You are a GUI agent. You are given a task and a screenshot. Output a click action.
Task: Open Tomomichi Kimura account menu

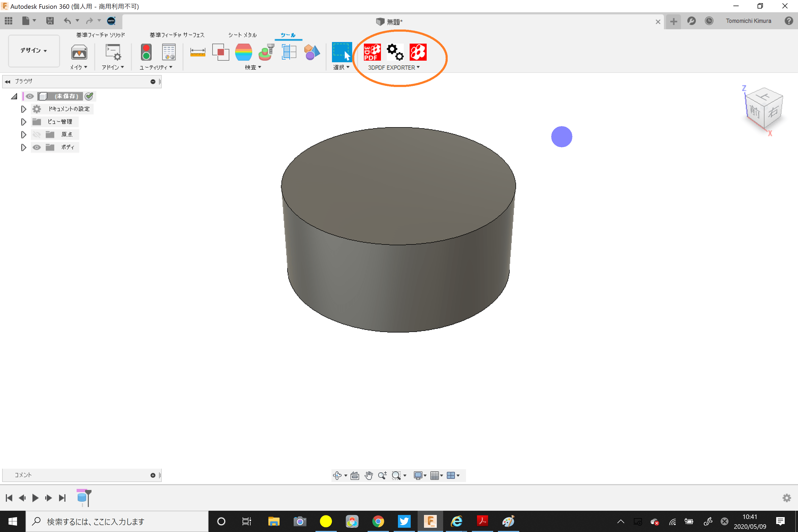tap(748, 21)
